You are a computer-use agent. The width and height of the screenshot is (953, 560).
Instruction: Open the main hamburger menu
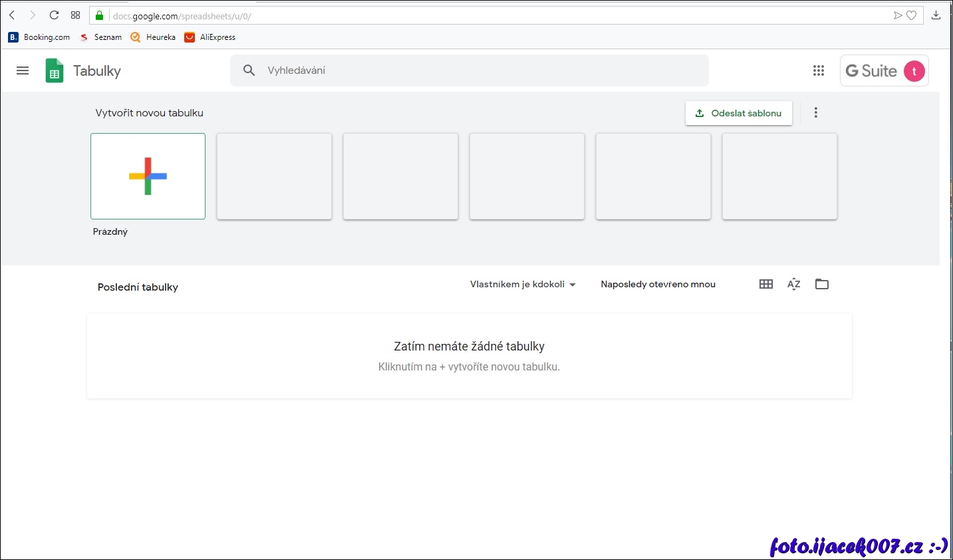(23, 70)
